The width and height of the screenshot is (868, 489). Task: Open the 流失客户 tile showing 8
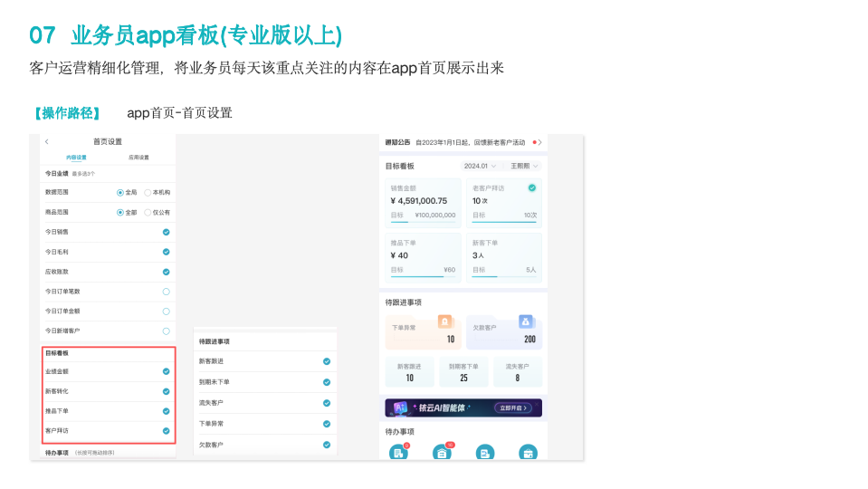click(518, 373)
